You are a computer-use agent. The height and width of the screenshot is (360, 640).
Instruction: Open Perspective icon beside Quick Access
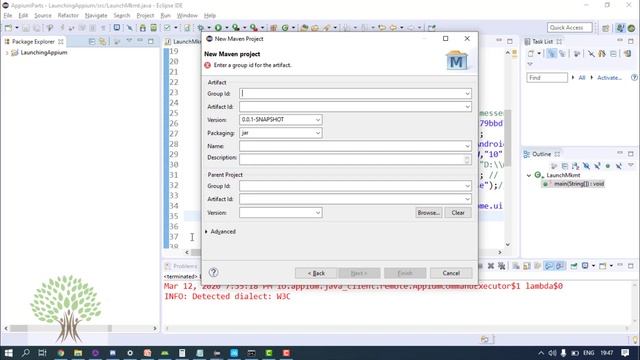(x=606, y=28)
